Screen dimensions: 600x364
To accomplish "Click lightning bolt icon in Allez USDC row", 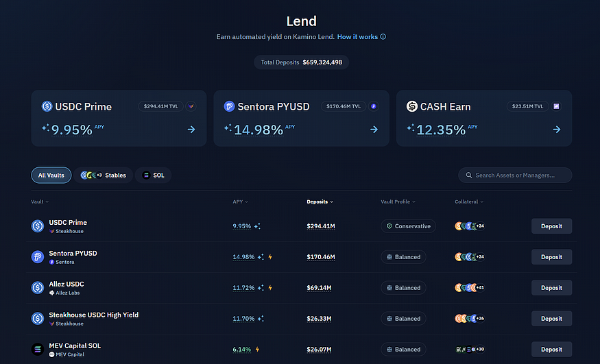I will coord(270,287).
